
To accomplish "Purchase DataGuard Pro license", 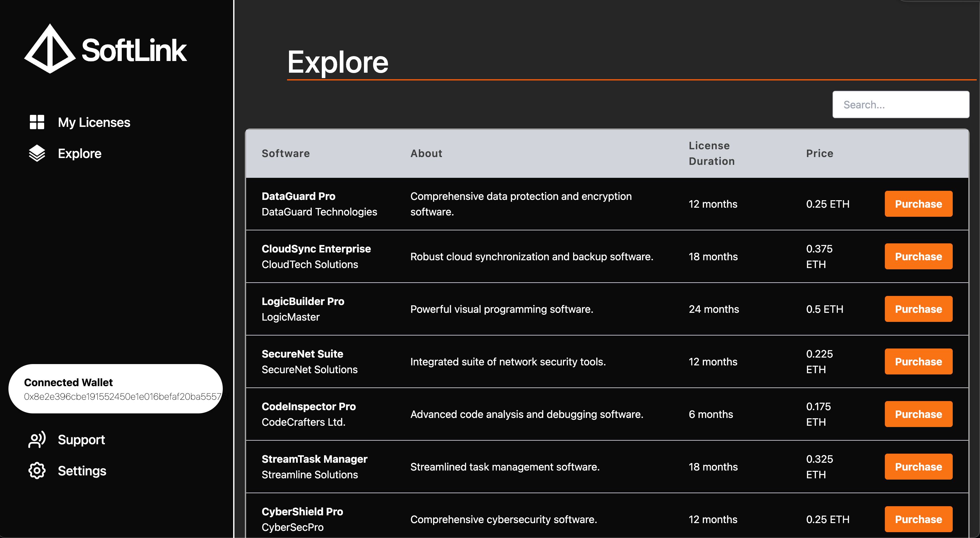I will 918,204.
